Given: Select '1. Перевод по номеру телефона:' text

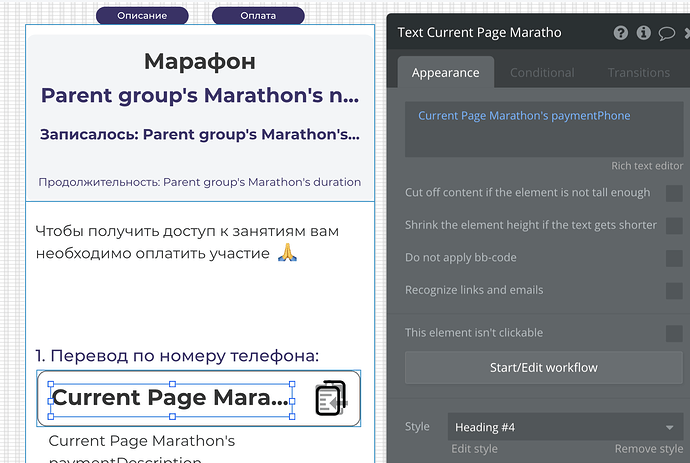Looking at the screenshot, I should 177,356.
